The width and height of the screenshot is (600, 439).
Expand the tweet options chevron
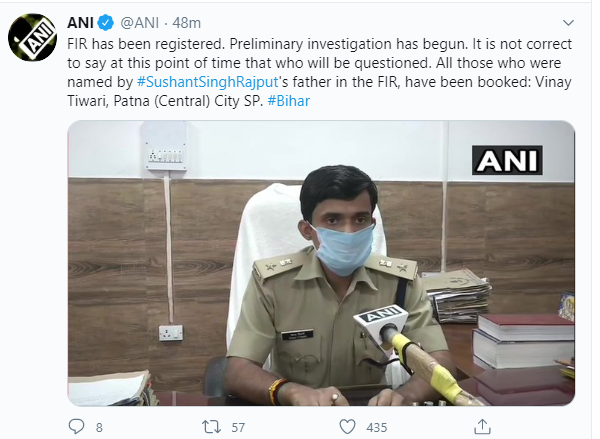click(x=569, y=22)
